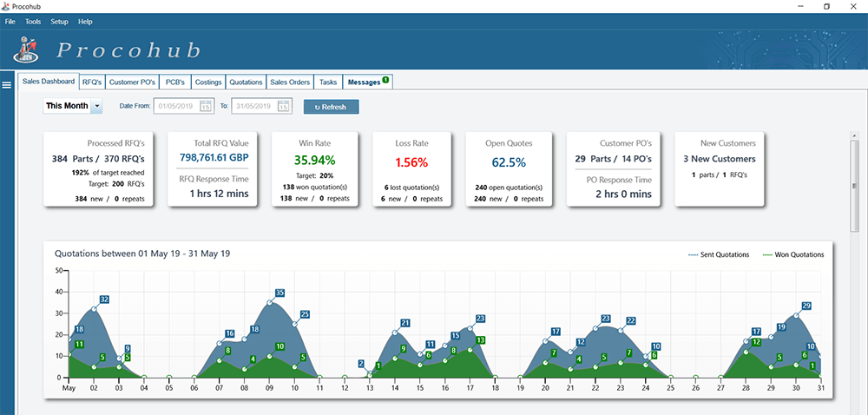This screenshot has width=868, height=415.
Task: Click the 6 lost quotation(s) text
Action: tap(411, 188)
